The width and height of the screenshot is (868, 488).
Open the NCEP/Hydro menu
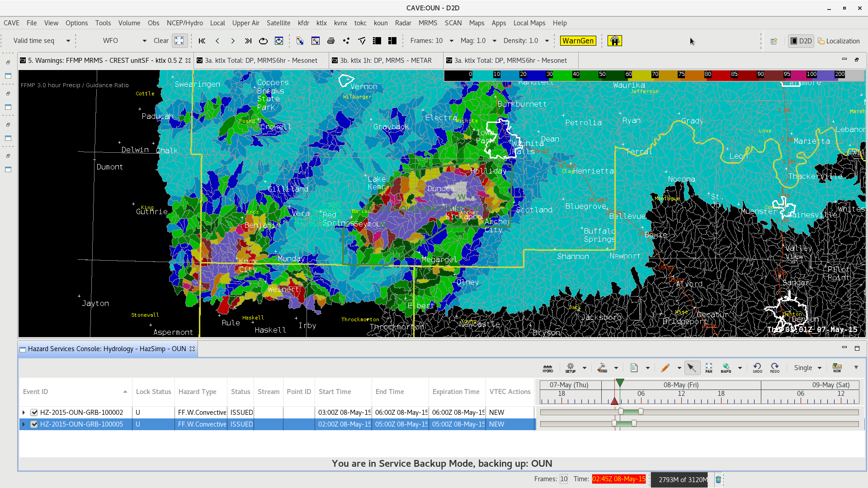184,23
